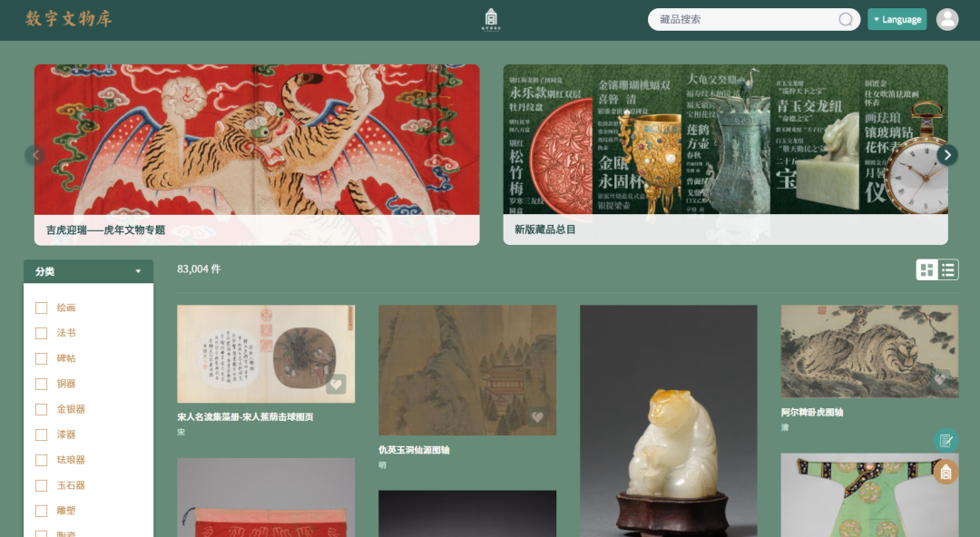Viewport: 980px width, 537px height.
Task: Select the 漆器 category checkbox
Action: 41,435
